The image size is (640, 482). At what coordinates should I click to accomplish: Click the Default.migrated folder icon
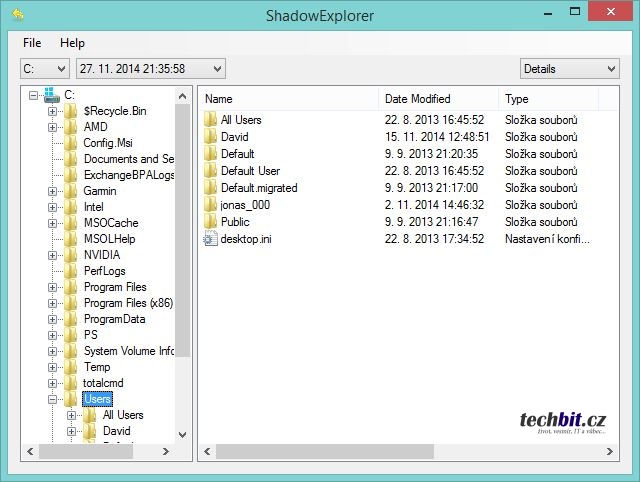pyautogui.click(x=211, y=188)
